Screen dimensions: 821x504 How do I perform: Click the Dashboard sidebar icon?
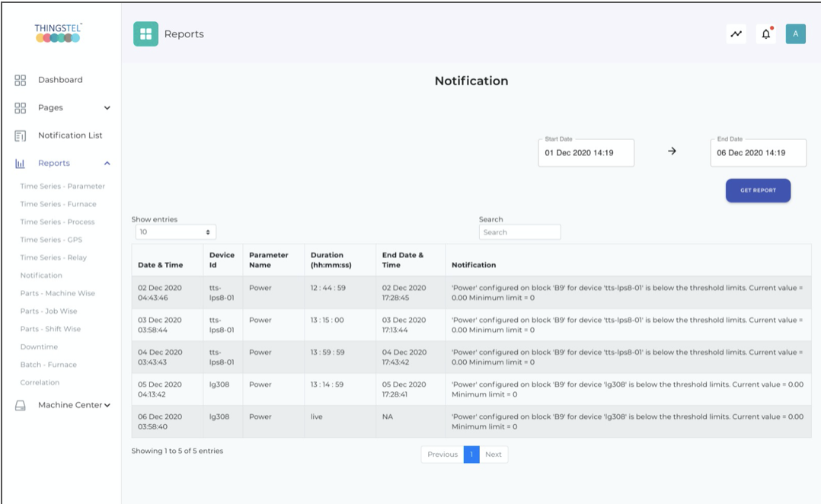[x=21, y=80]
